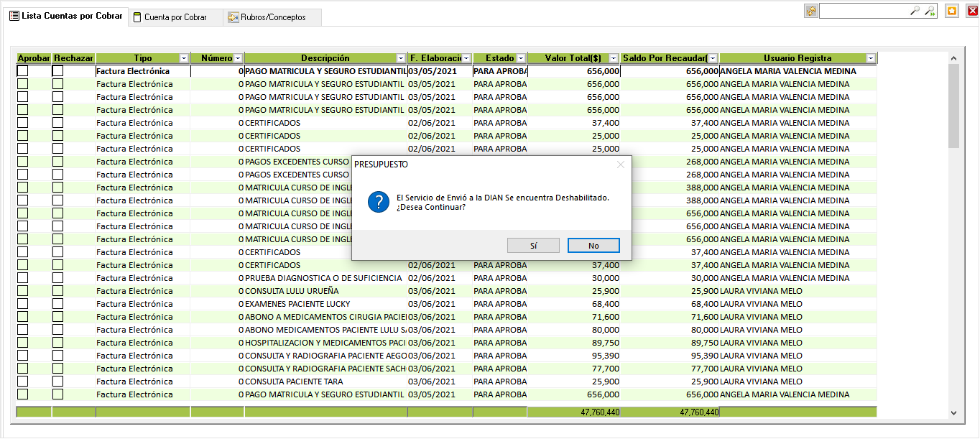Click inside the top-right search field

click(x=864, y=11)
